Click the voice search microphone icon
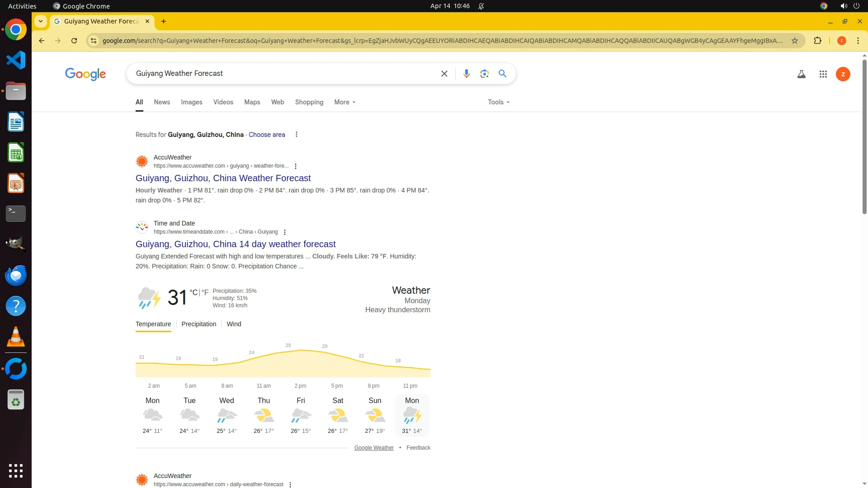This screenshot has height=488, width=868. coord(466,74)
